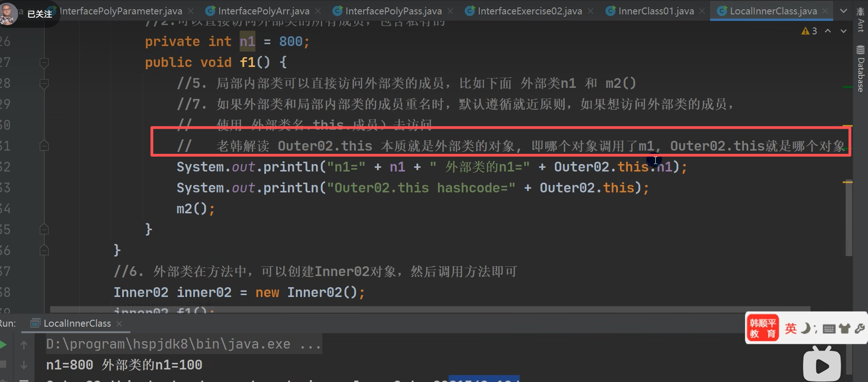Click the 韩顺平教育 IME logo

click(x=763, y=329)
